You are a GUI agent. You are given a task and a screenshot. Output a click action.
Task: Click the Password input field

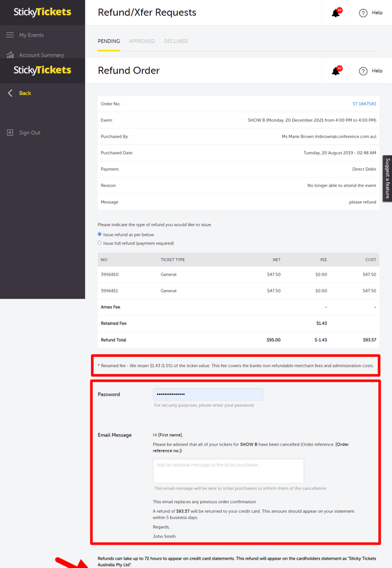pos(207,394)
